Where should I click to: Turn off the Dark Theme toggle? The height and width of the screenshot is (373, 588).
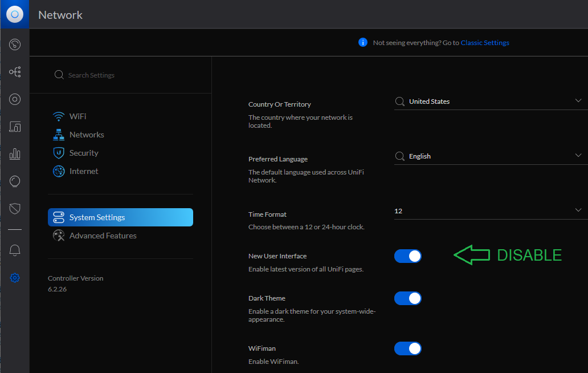click(x=407, y=298)
